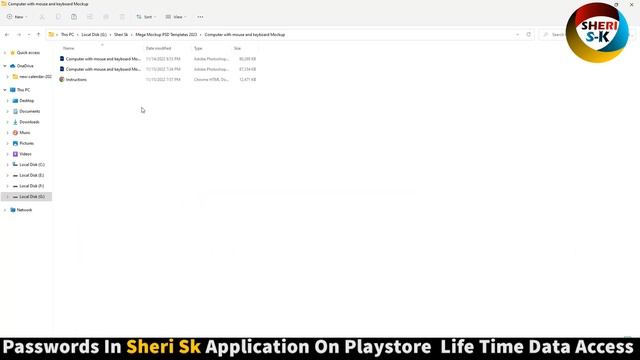Screen dimensions: 640x360
Task: Click the Chrome HTML Document type cell
Action: point(211,80)
